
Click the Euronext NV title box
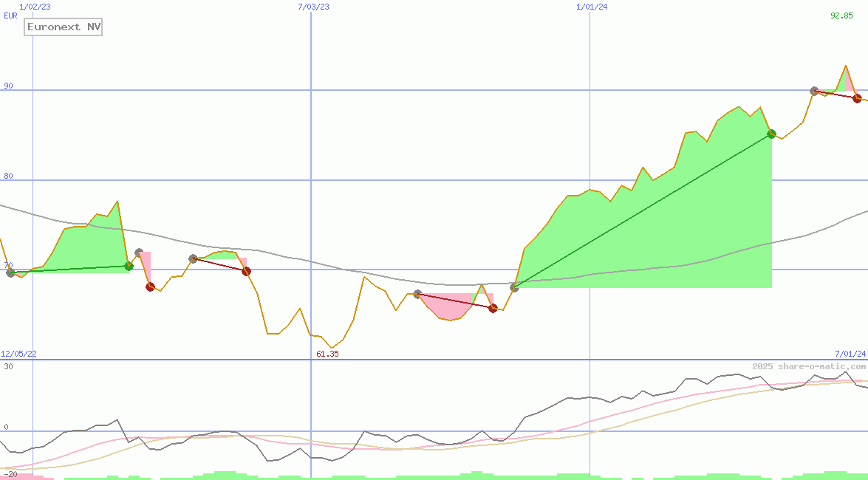[63, 27]
